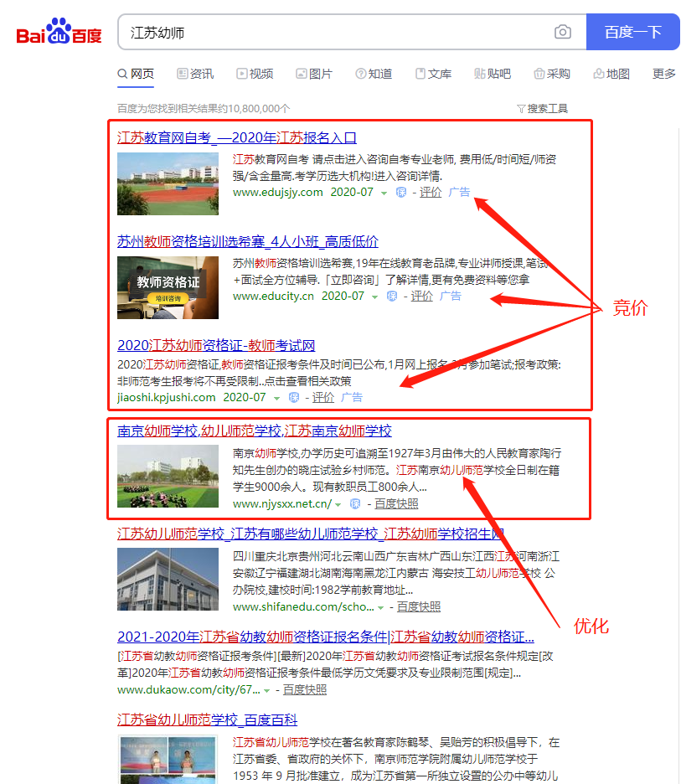This screenshot has height=784, width=681.
Task: Click the www.shifanedu.com/scho... URL
Action: [303, 607]
